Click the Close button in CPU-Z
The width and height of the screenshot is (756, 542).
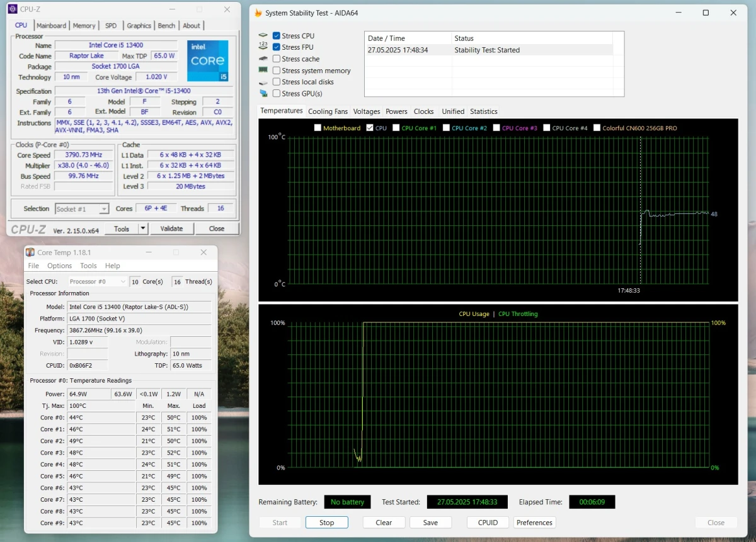pos(217,229)
